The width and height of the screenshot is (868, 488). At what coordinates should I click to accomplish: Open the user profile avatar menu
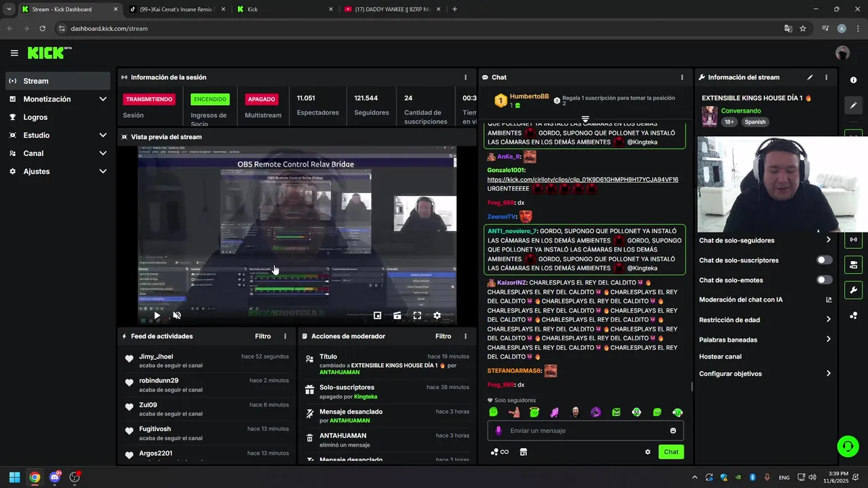842,53
